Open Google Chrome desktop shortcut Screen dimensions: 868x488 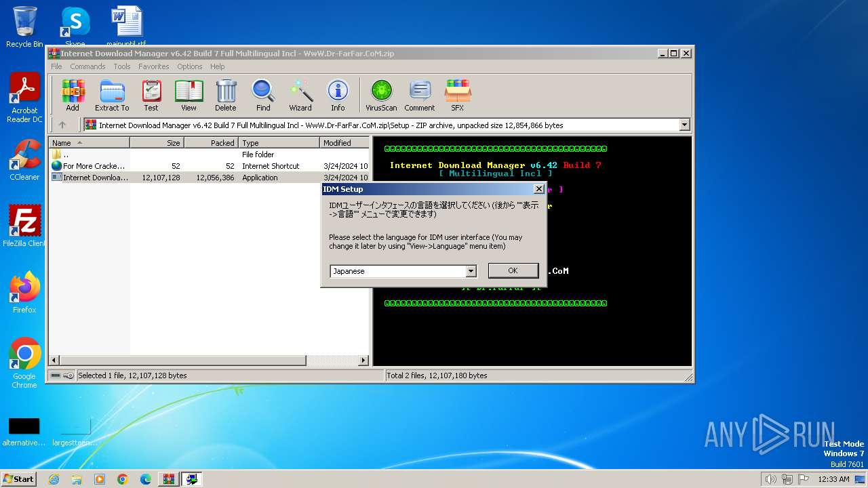coord(24,363)
